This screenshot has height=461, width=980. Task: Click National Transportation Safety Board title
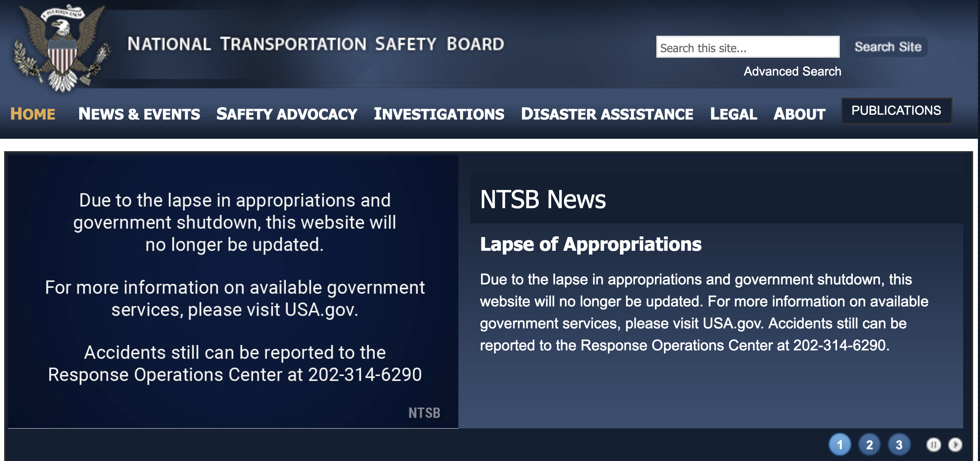[x=315, y=44]
